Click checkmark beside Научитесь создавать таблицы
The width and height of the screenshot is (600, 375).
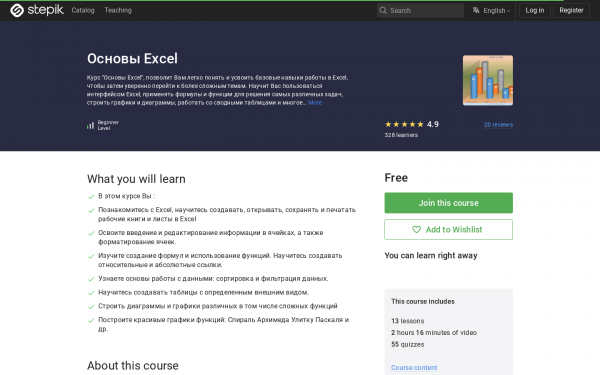coord(91,293)
